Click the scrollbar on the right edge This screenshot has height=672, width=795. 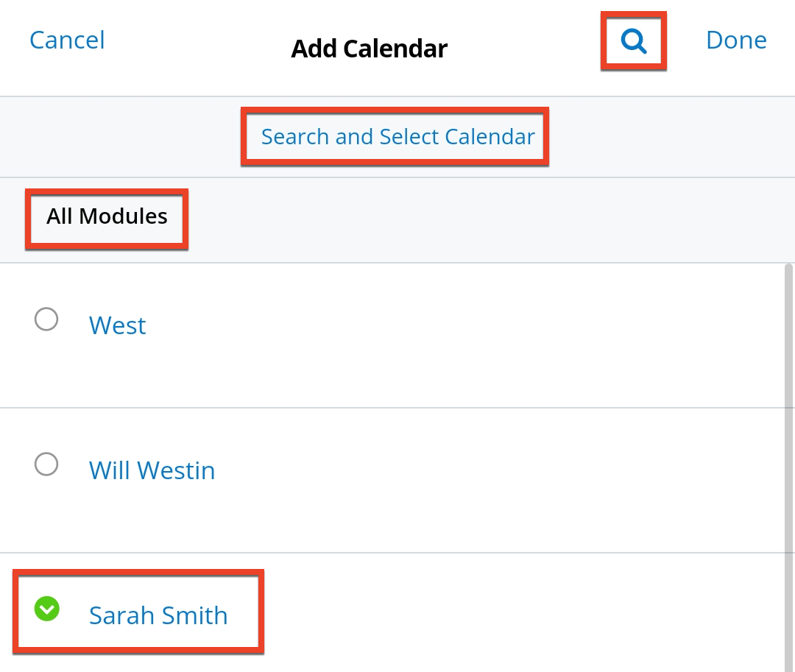[x=791, y=442]
